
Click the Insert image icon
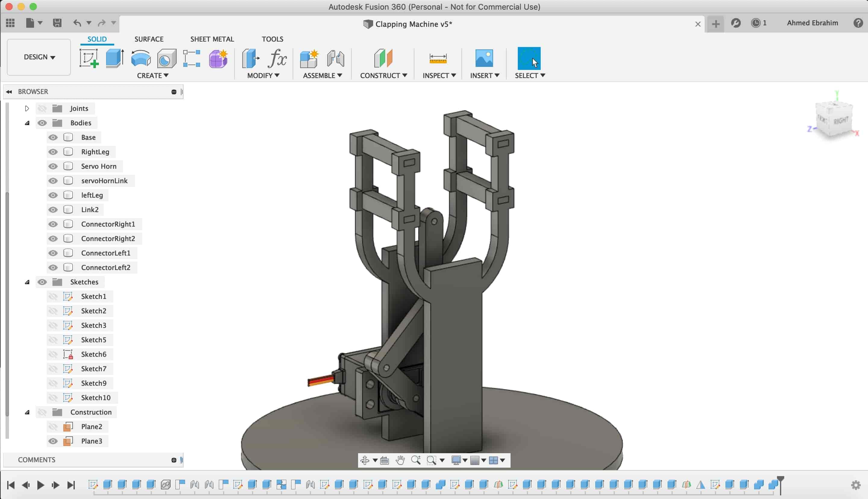click(484, 58)
